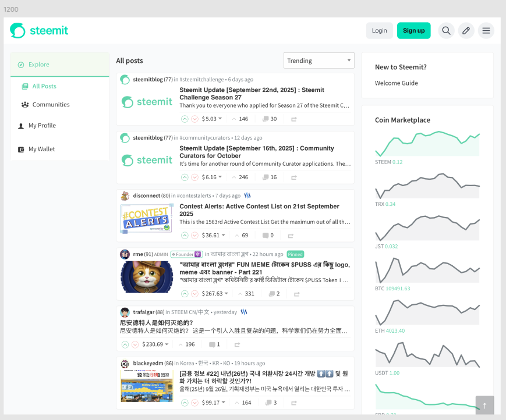
Task: Downvote the Contest Alerts post
Action: [x=194, y=235]
